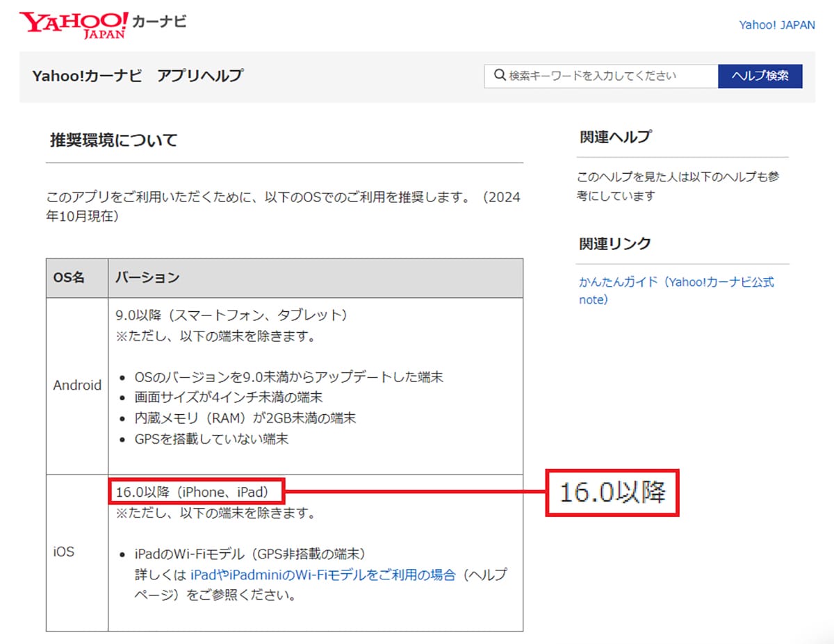This screenshot has height=644, width=834.
Task: Click the 推奨環境について heading
Action: pos(114,140)
